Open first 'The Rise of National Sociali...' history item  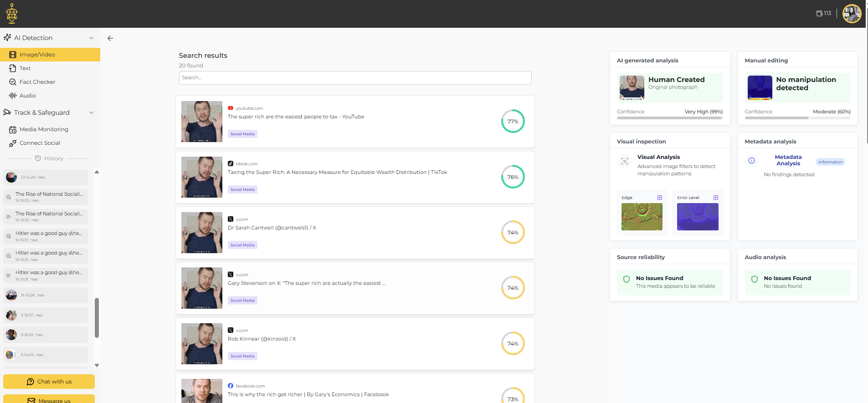click(46, 197)
